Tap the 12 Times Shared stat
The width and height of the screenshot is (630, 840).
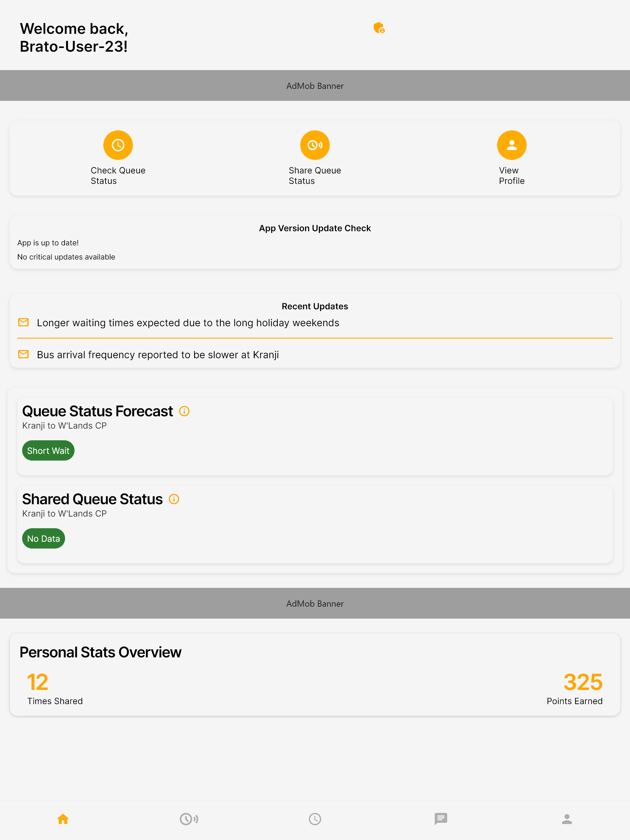coord(55,688)
